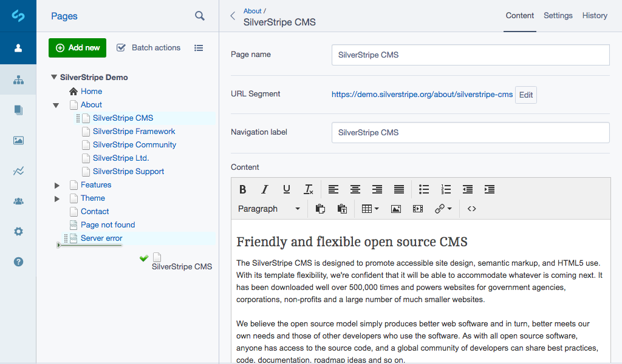Click the HTML source code icon
622x364 pixels.
point(472,209)
